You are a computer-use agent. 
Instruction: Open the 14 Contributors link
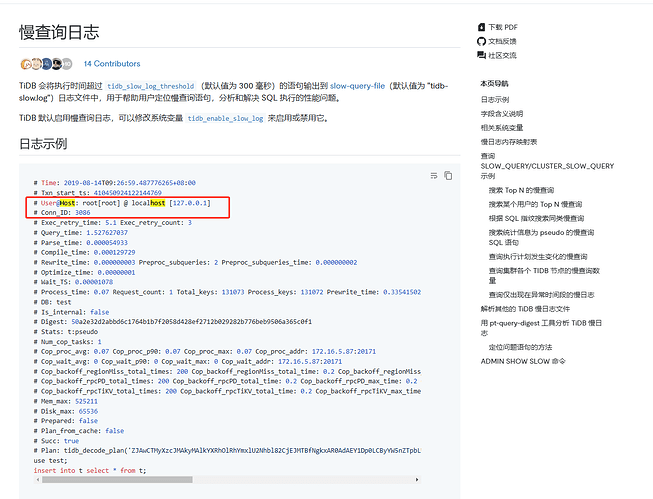pos(112,64)
